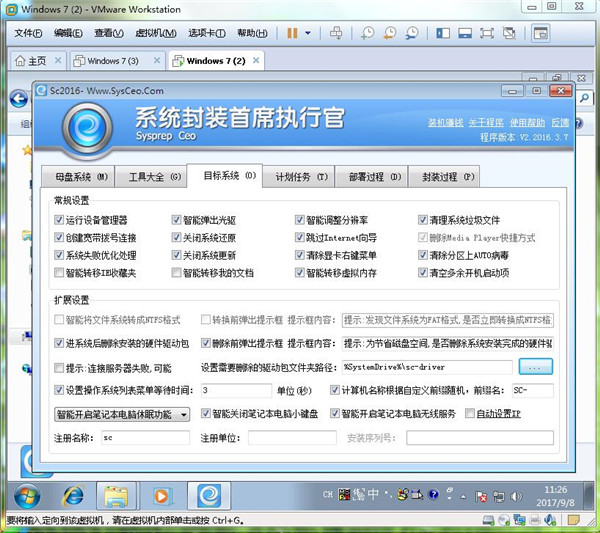Viewport: 600px width, 533px height.
Task: Click the sc-driver folder path field
Action: click(x=427, y=367)
